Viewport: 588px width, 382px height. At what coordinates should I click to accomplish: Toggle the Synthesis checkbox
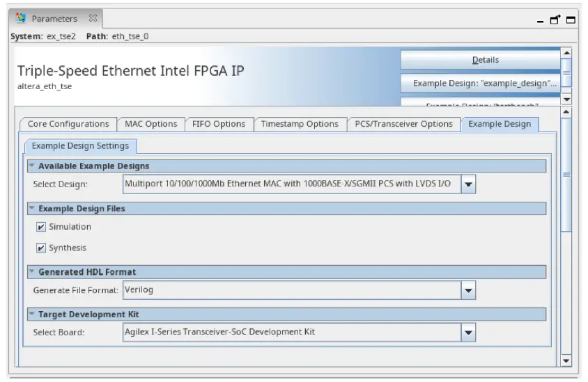(41, 248)
